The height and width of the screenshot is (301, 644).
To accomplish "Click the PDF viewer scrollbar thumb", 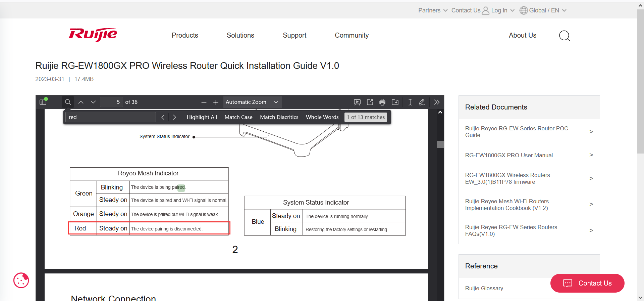I will [440, 144].
